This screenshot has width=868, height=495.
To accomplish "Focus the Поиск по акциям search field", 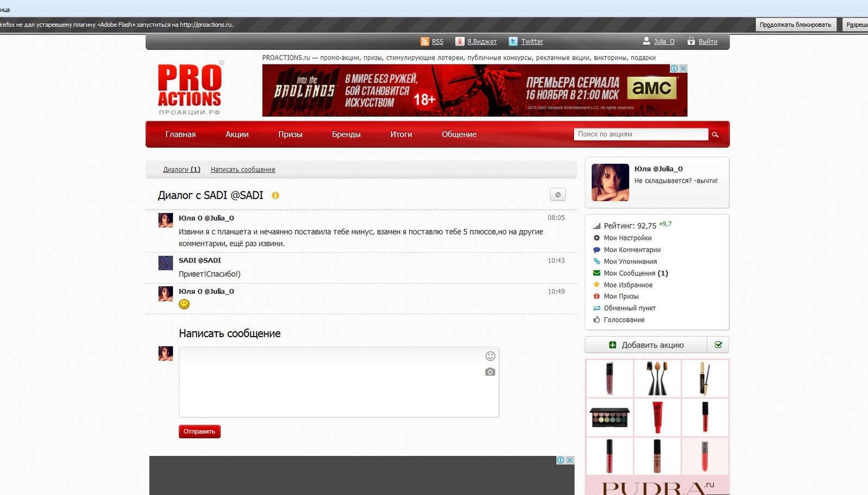I will click(x=641, y=134).
